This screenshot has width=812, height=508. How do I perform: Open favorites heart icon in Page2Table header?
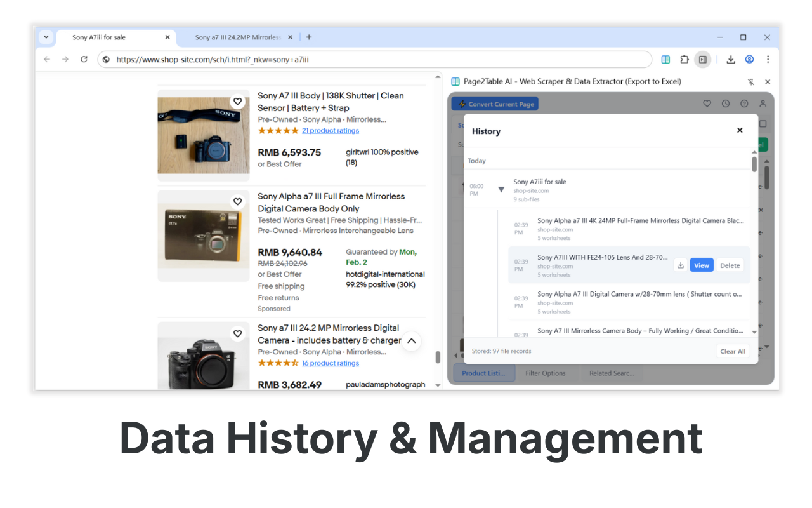point(707,104)
